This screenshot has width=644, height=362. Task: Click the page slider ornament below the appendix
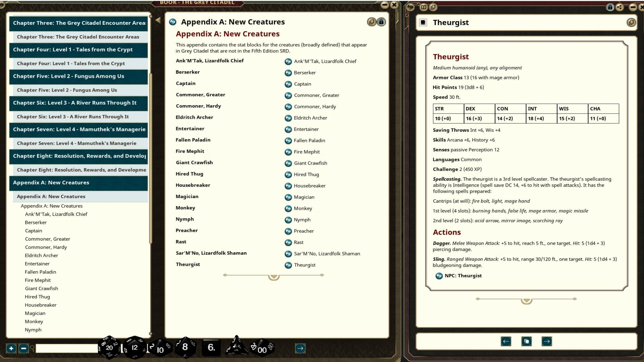273,276
